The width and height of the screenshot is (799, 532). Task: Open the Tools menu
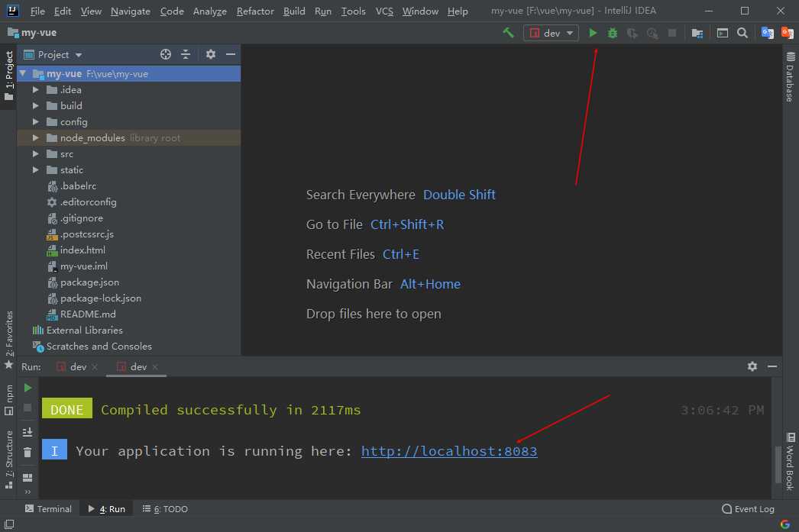click(353, 11)
